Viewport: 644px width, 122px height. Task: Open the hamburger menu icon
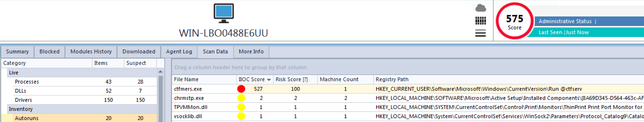click(481, 33)
